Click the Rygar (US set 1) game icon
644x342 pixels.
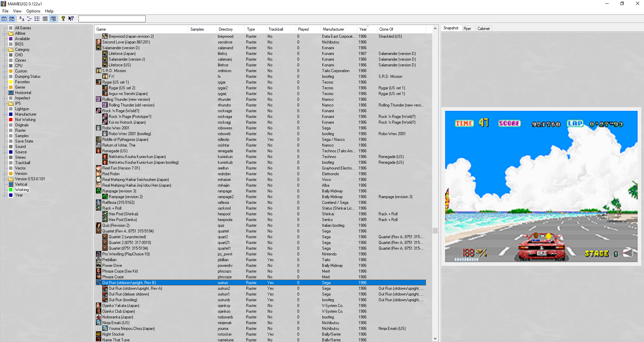(99, 82)
